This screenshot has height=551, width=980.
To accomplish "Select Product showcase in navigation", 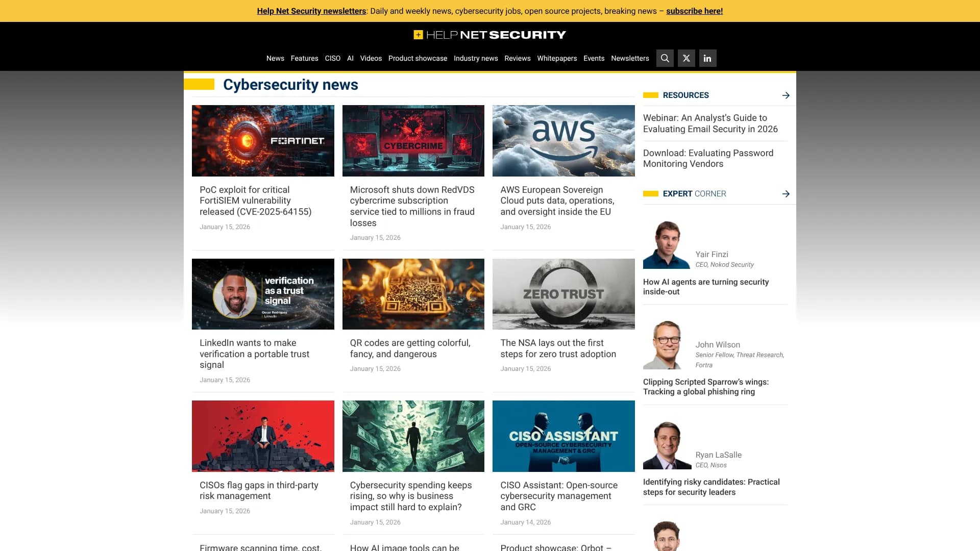I will coord(417,58).
